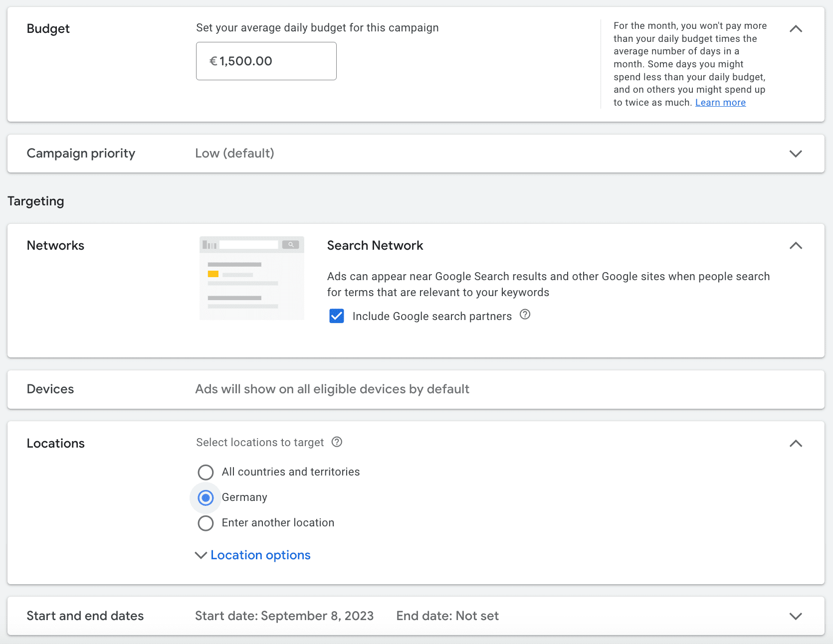
Task: Uncheck Include Google search partners
Action: (x=337, y=316)
